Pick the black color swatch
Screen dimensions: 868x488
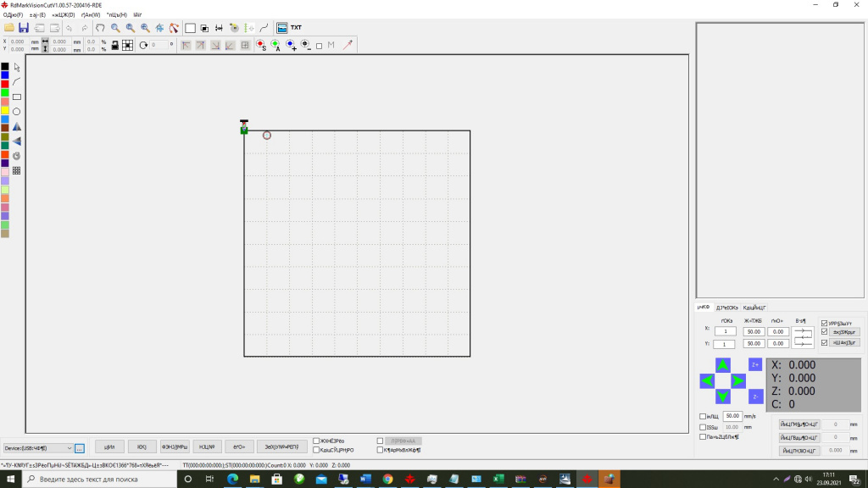tap(5, 66)
